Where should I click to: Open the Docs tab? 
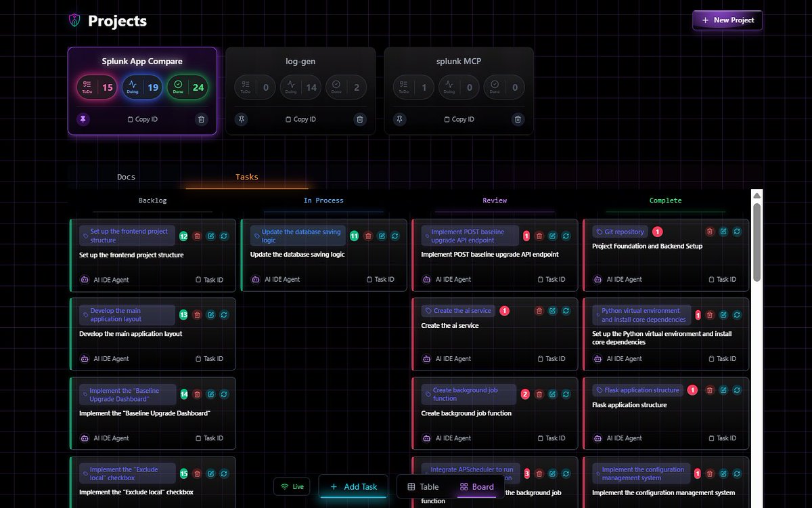point(127,177)
